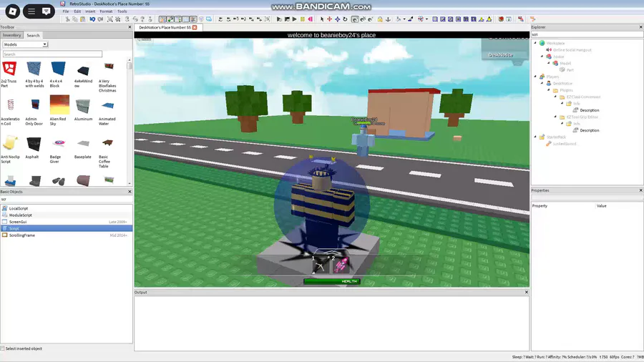Select the Animated Water model
The height and width of the screenshot is (362, 644).
click(x=107, y=112)
